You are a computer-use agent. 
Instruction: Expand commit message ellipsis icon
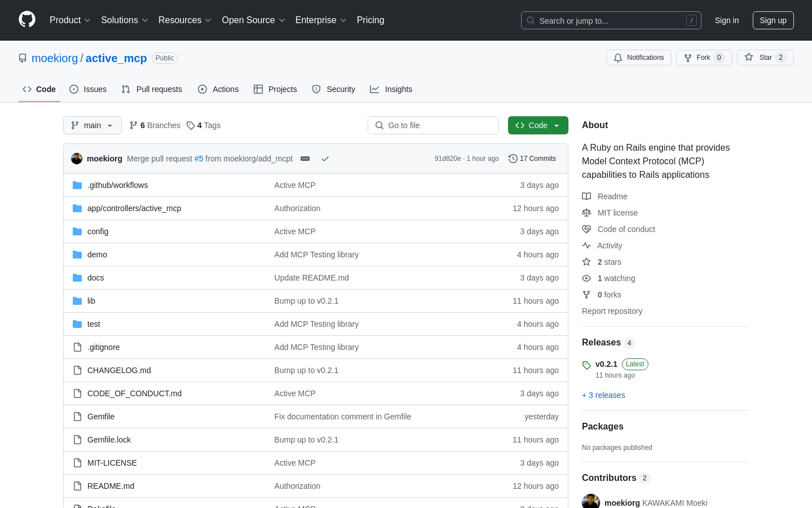pyautogui.click(x=305, y=159)
